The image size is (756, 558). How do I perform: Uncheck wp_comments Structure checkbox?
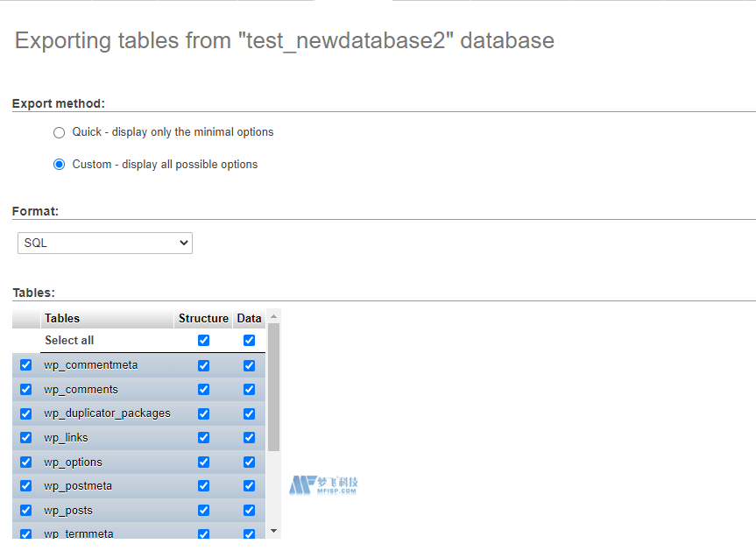click(203, 390)
